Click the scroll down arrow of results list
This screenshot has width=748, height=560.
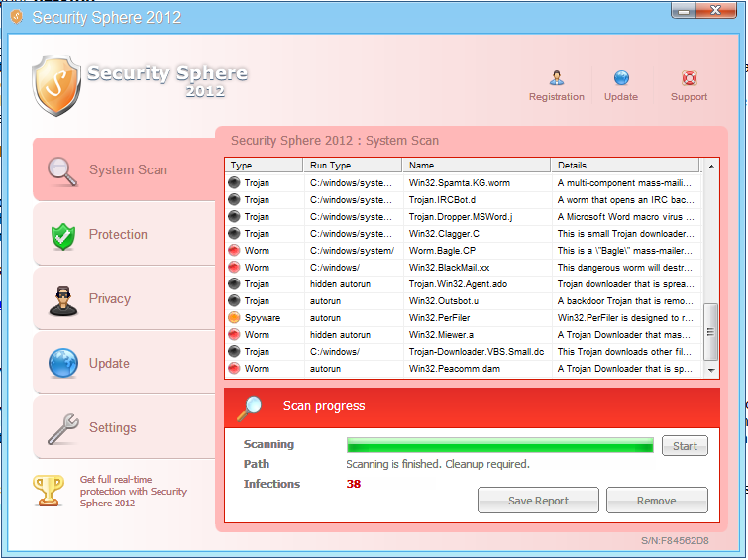711,370
